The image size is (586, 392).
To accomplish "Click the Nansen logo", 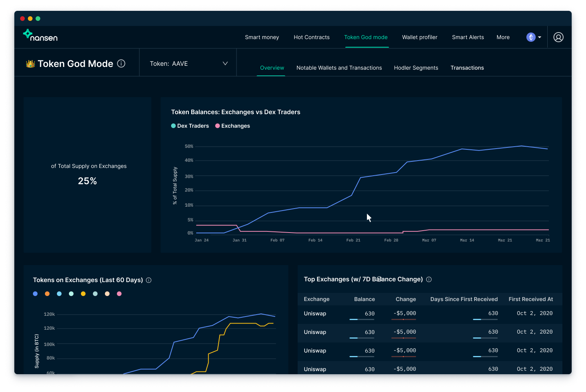I will [40, 36].
